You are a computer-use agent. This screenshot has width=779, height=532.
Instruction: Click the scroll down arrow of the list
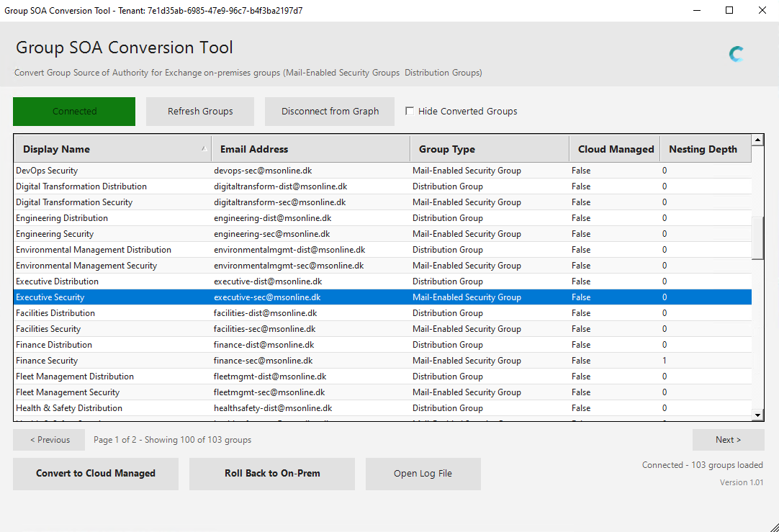coord(757,415)
